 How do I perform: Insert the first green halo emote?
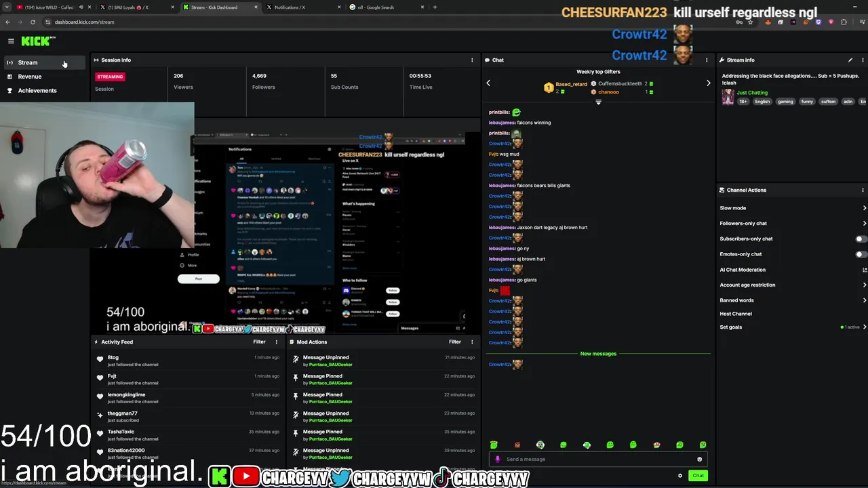[494, 445]
